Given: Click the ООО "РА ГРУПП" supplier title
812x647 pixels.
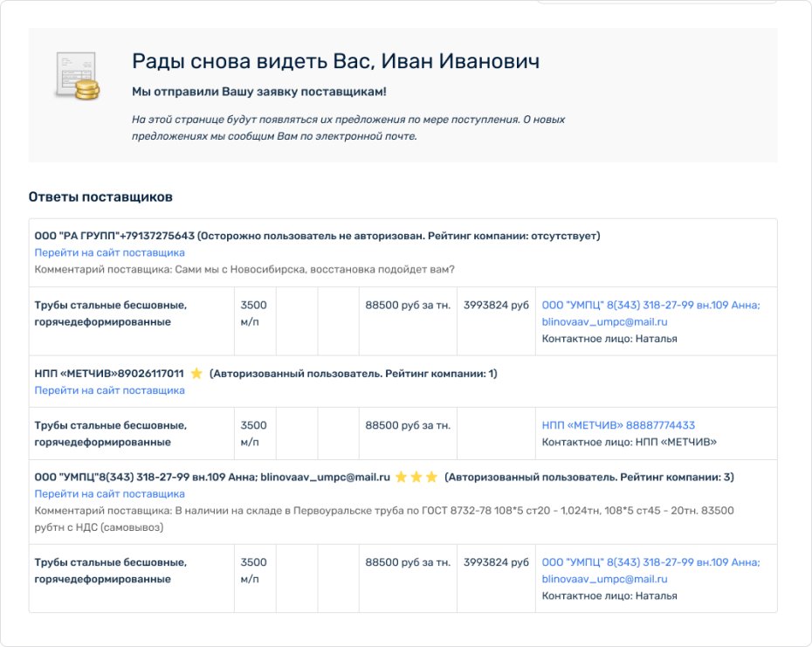Looking at the screenshot, I should [x=114, y=236].
